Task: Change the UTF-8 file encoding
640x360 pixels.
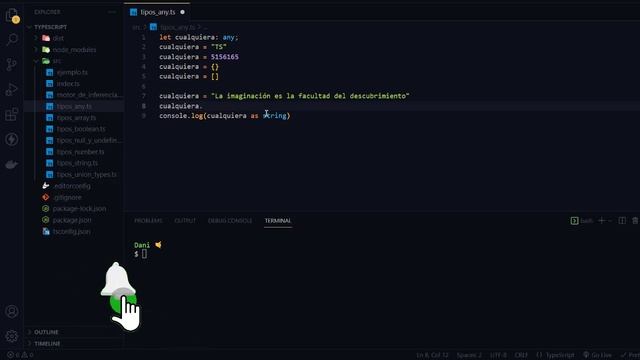Action: 498,355
